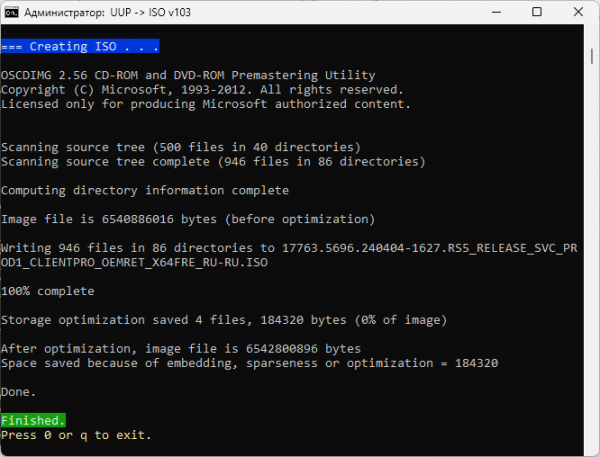Click the 'OSCDIMG 2.56 CD-ROM and DVD-ROM' line
The image size is (600, 457).
[x=188, y=75]
